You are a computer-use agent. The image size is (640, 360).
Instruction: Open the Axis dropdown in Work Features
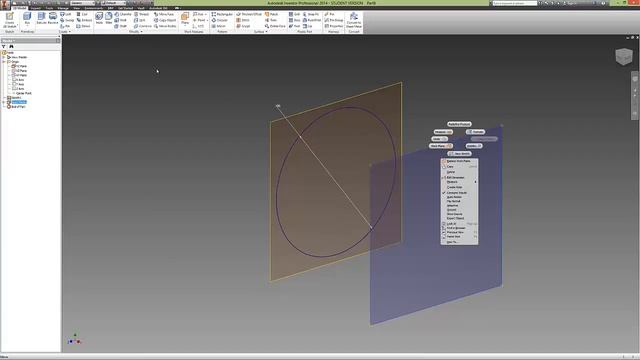click(x=206, y=14)
